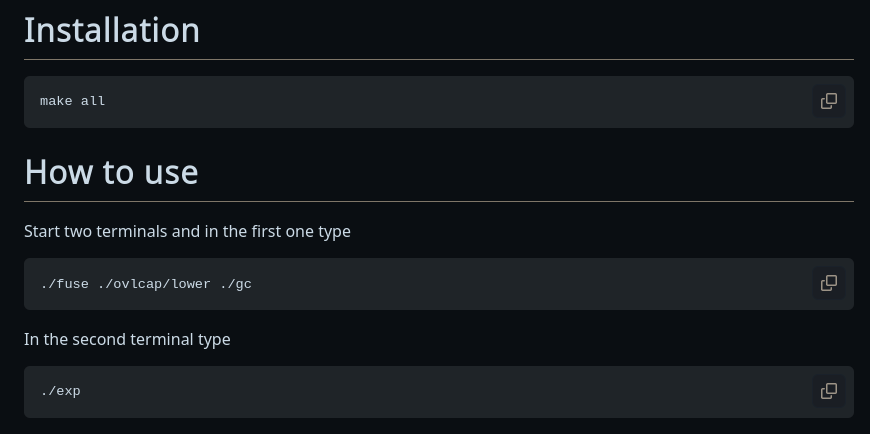Click the "./gc" argument in code block

pyautogui.click(x=235, y=284)
